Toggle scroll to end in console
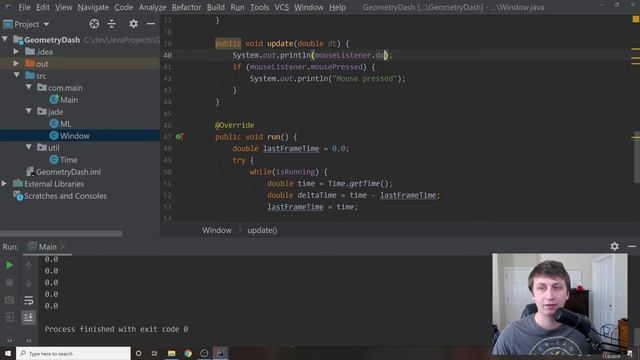Viewport: 640px width, 360px height. pos(29,317)
